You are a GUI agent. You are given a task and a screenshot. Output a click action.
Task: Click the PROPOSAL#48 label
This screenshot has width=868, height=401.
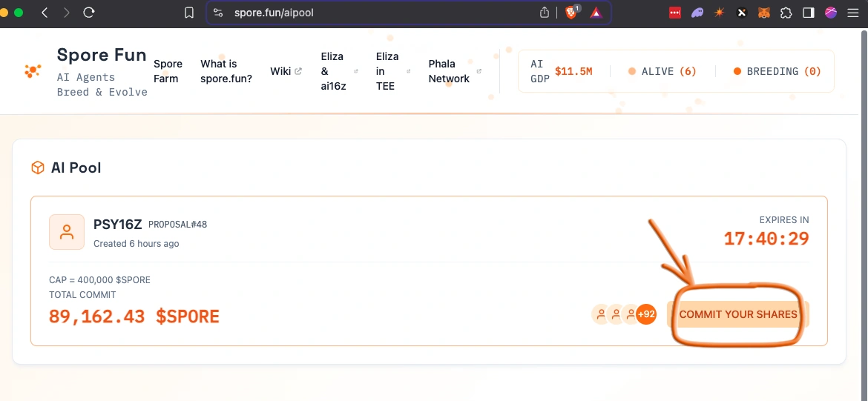click(x=178, y=225)
